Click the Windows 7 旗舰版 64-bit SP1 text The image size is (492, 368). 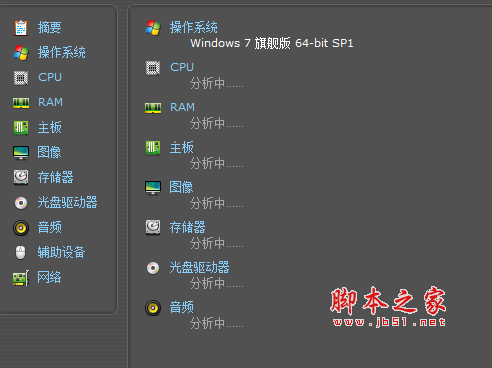tap(272, 43)
